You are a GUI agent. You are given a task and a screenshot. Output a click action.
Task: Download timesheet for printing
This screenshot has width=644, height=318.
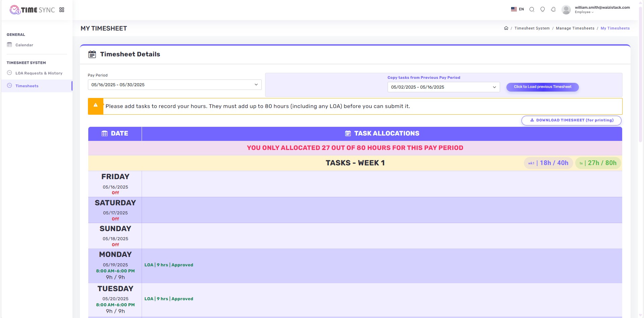pos(571,120)
